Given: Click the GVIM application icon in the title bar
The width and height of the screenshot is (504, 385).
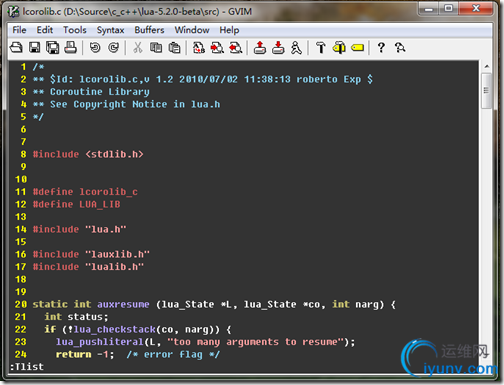Looking at the screenshot, I should click(x=13, y=12).
